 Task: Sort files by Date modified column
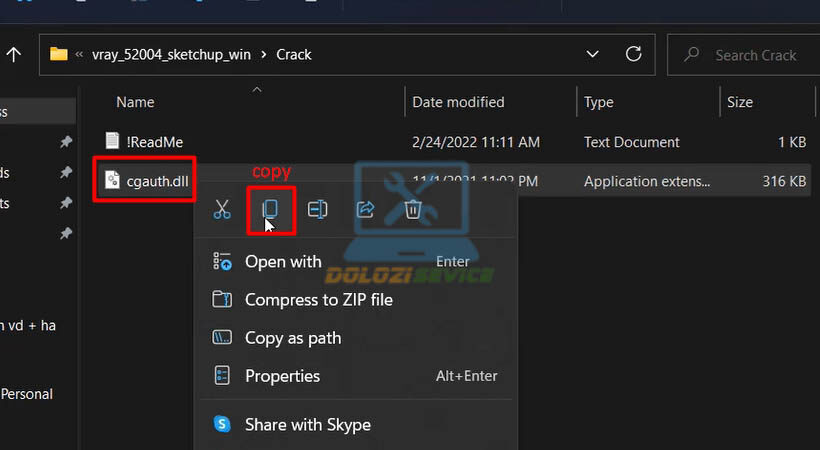coord(458,102)
